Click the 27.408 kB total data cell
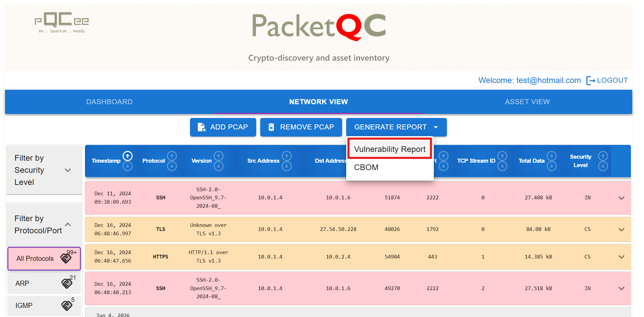644x317 pixels. coord(538,198)
